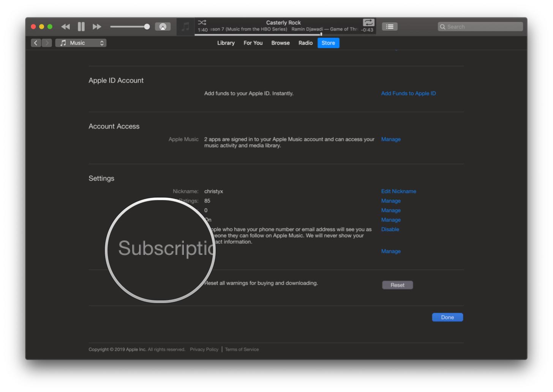Adjust the volume slider knob

coord(147,27)
